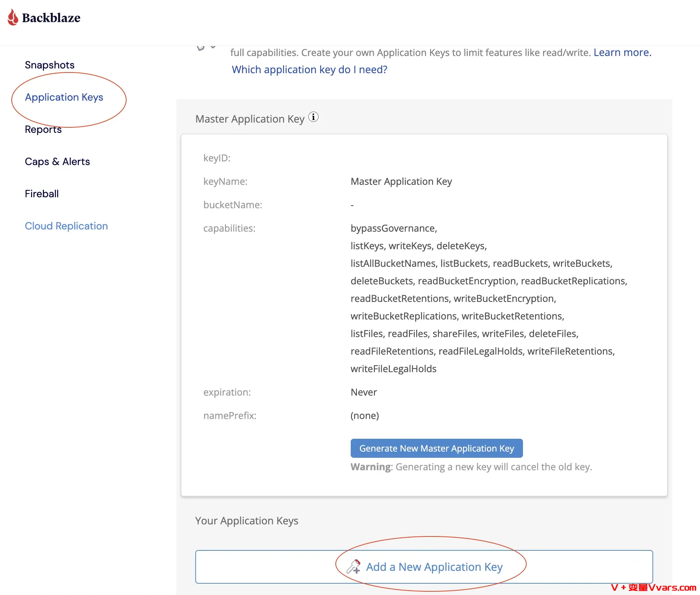The image size is (700, 595).
Task: Click the 'namePrefix:' label
Action: point(230,416)
